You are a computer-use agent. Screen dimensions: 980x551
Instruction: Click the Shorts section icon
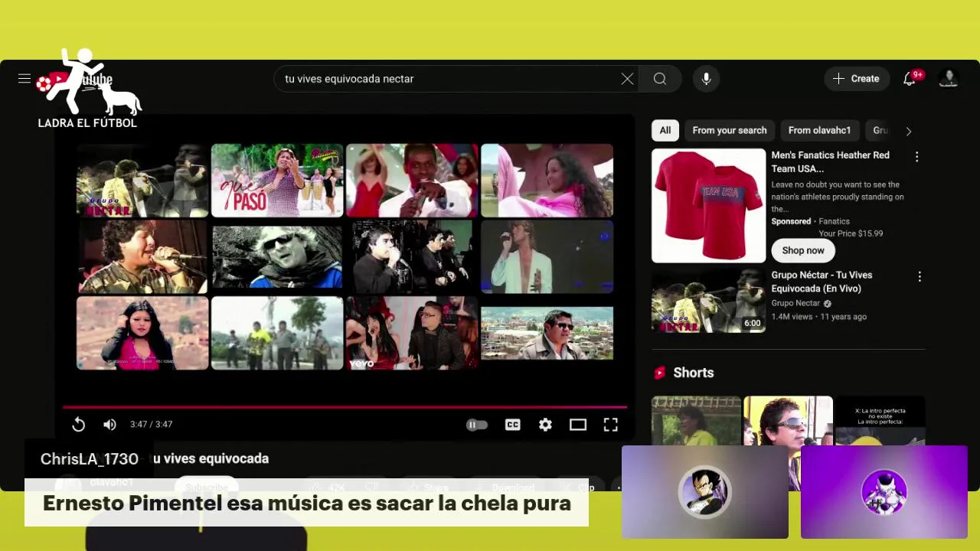[x=660, y=373]
